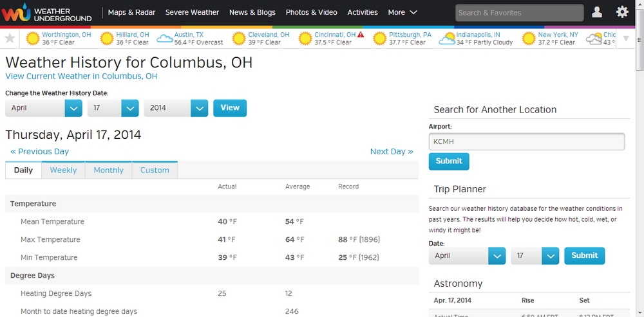The width and height of the screenshot is (644, 317).
Task: Switch to the Monthly tab
Action: click(x=108, y=170)
